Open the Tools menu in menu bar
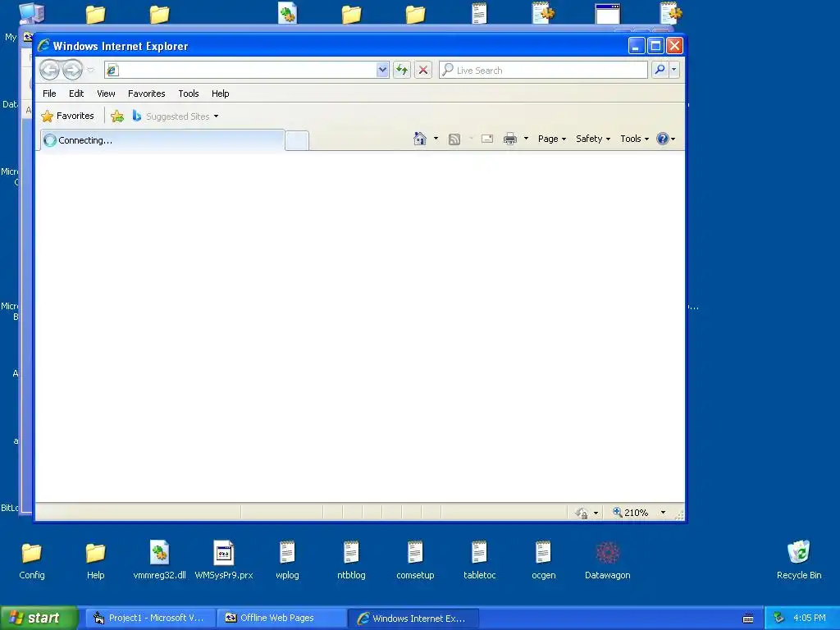The image size is (840, 630). tap(189, 94)
